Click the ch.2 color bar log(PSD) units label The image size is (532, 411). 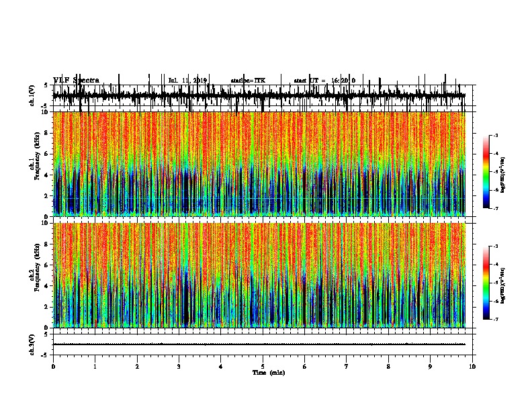(502, 285)
